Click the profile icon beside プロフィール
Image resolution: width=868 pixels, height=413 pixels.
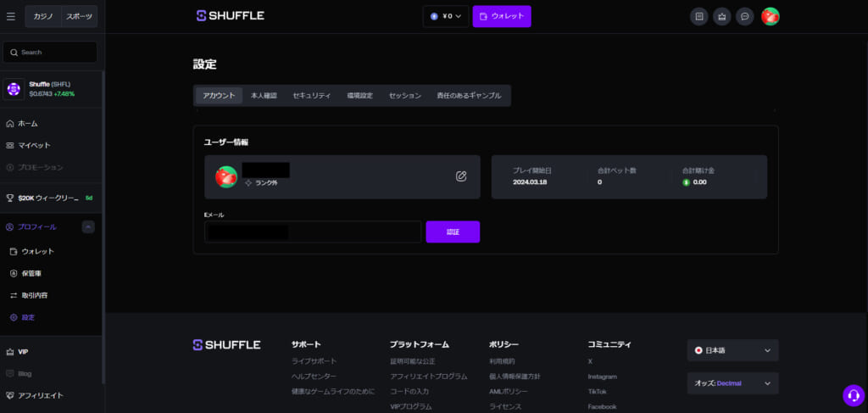(x=9, y=227)
